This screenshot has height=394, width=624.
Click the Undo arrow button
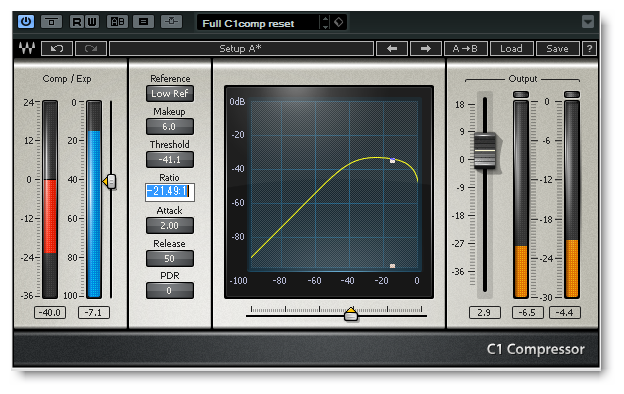[x=57, y=49]
